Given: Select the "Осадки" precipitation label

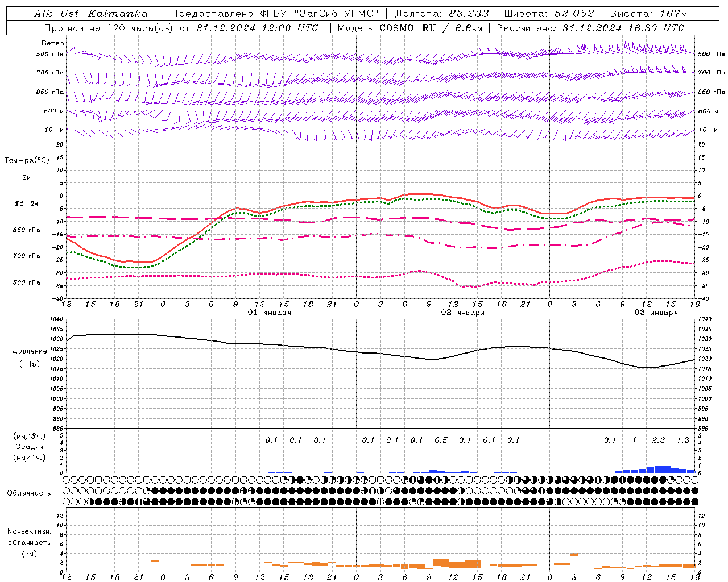Looking at the screenshot, I should [30, 447].
